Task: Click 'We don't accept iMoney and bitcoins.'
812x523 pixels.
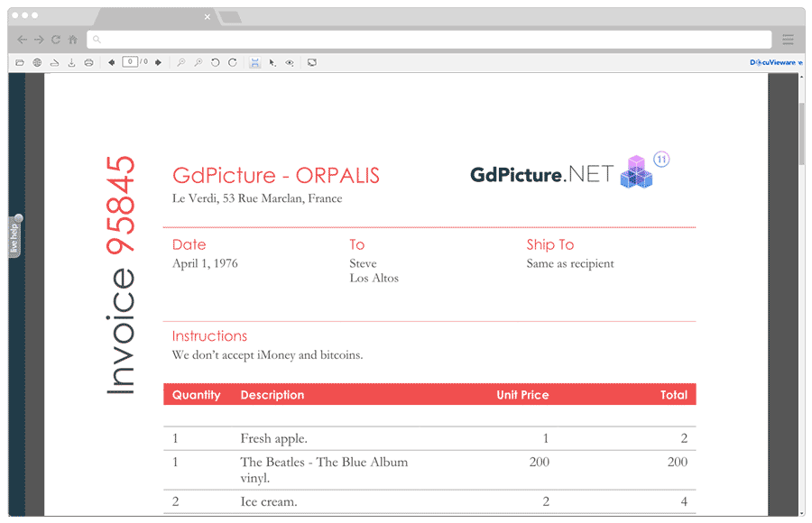Action: point(267,354)
